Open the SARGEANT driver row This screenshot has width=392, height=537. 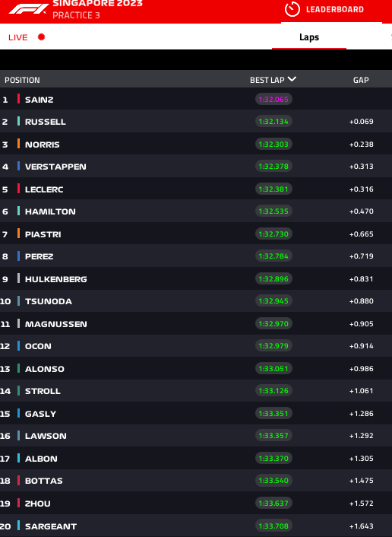pos(196,526)
